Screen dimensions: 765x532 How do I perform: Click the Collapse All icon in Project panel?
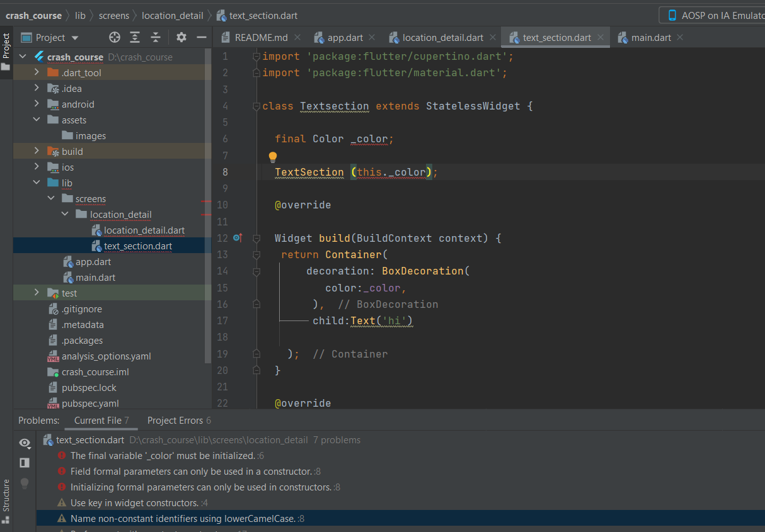coord(156,37)
